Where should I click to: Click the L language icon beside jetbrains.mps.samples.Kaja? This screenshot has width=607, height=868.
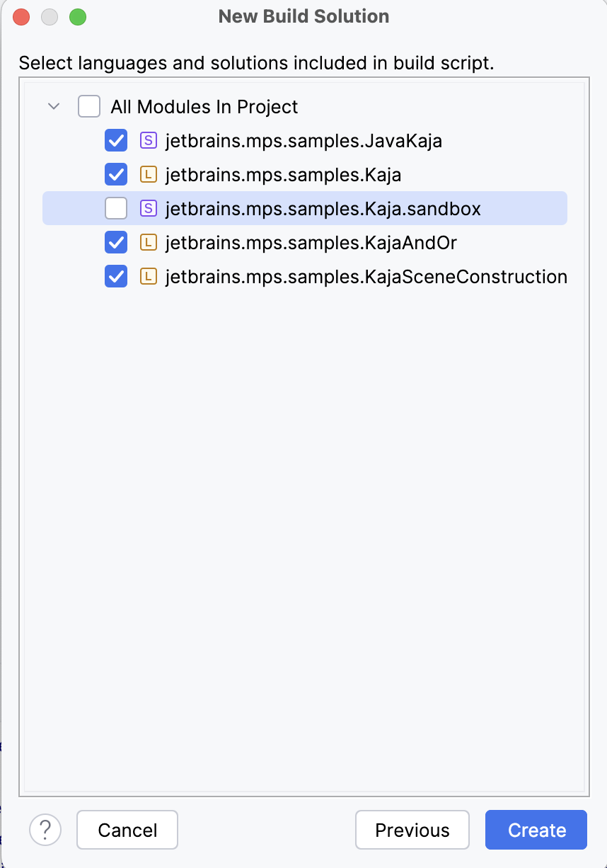coord(149,174)
